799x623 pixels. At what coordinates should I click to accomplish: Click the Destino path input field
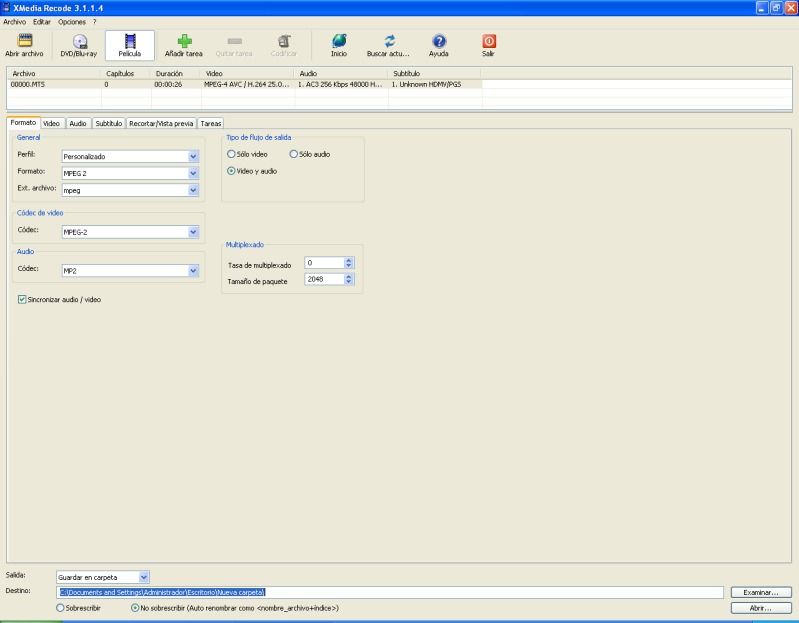coord(390,592)
